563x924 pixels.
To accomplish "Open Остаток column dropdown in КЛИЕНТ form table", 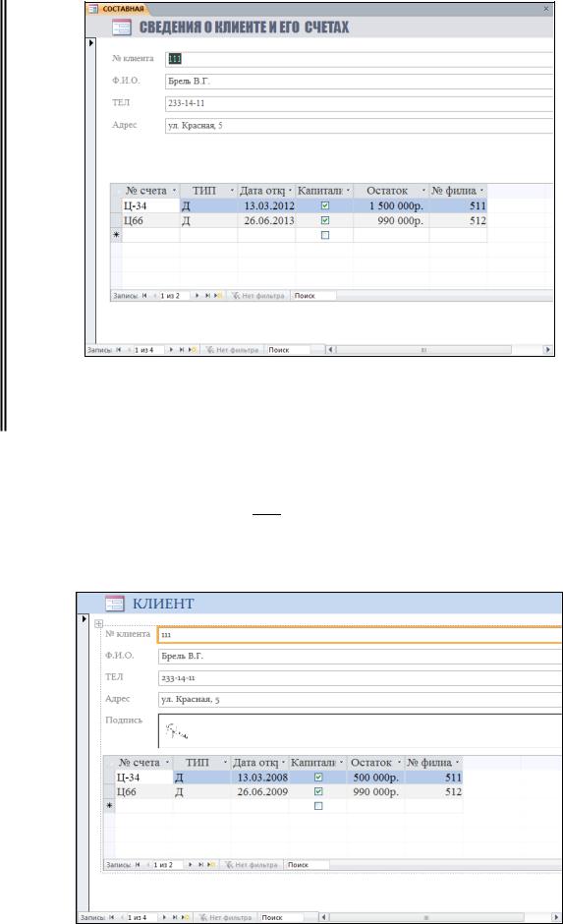I will pos(399,763).
